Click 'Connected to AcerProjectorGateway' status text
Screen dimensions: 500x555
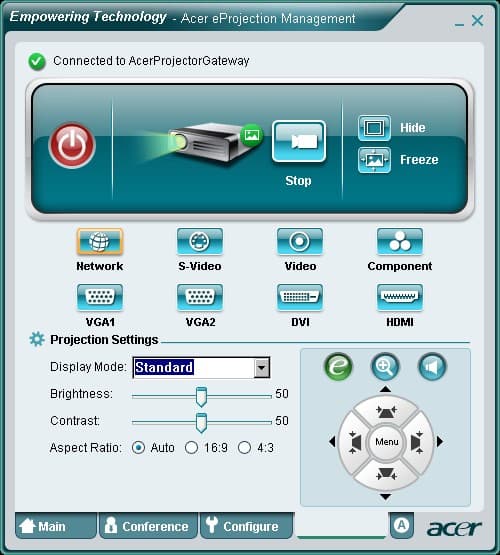click(x=151, y=61)
